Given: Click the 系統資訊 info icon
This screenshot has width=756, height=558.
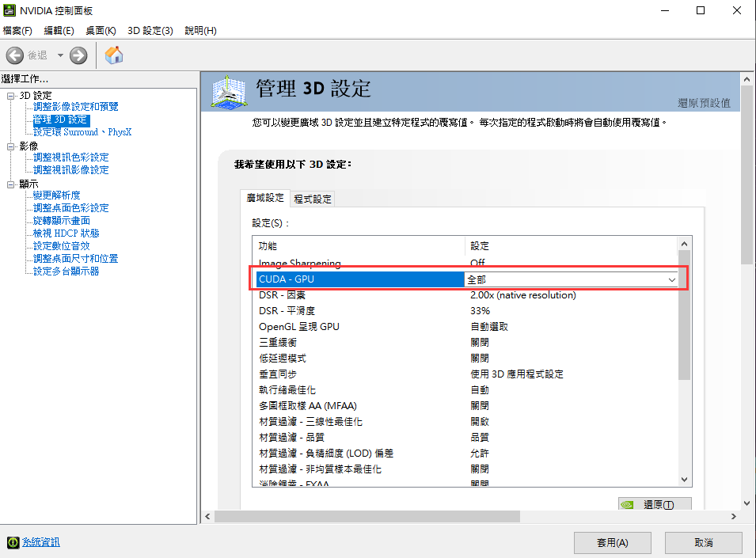Looking at the screenshot, I should 13,543.
